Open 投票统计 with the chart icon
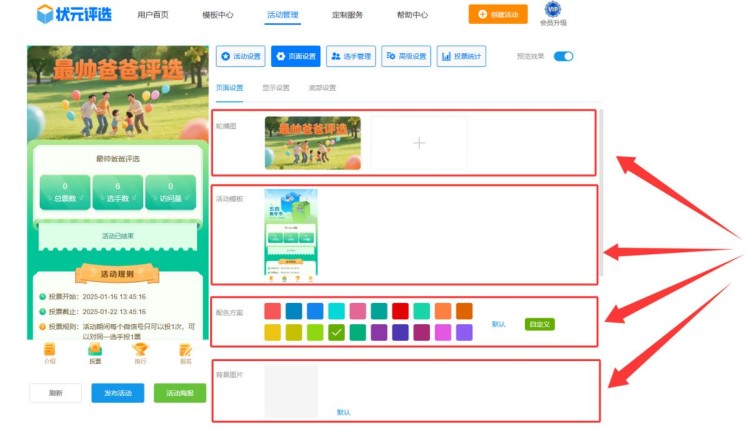The width and height of the screenshot is (750, 428). click(461, 57)
